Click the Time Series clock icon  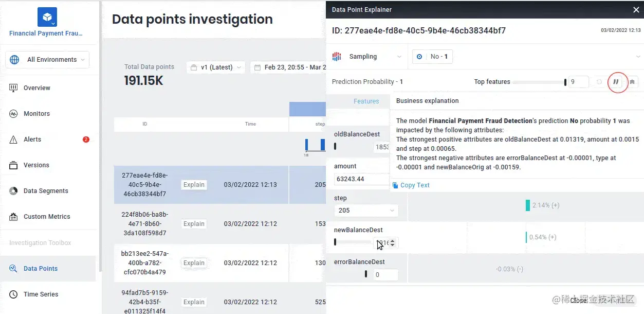point(14,294)
